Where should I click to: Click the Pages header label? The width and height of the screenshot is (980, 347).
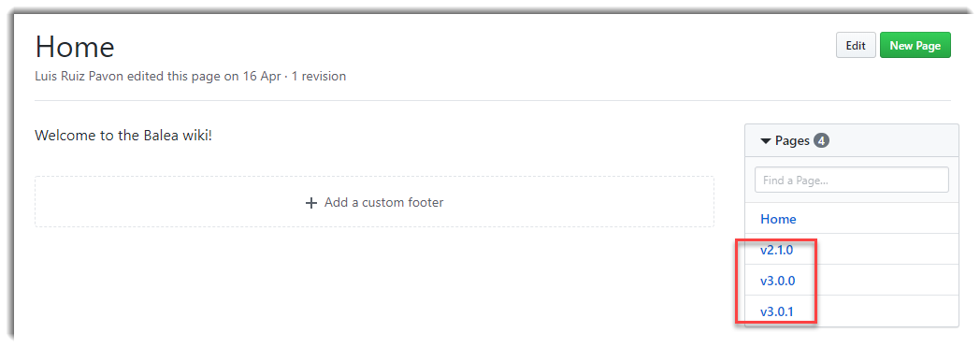point(792,140)
